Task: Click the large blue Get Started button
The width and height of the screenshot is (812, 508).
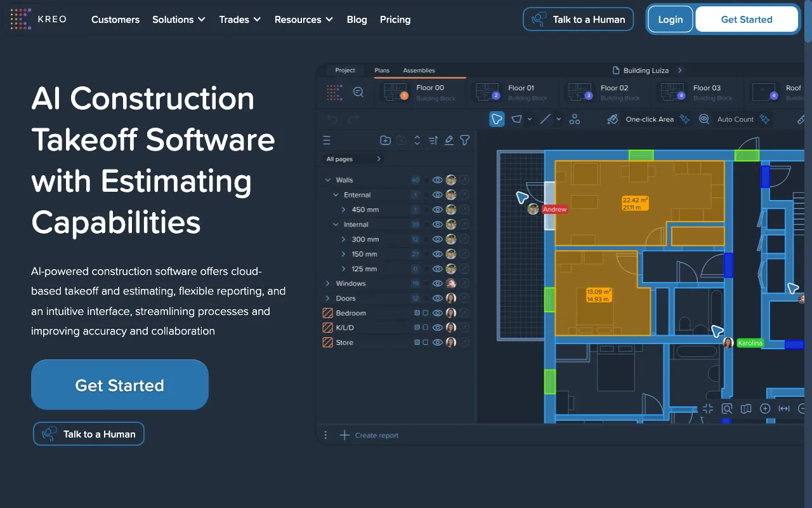Action: tap(120, 385)
